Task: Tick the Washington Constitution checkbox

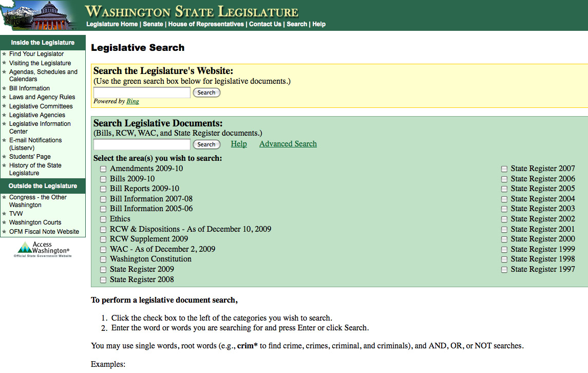Action: click(103, 259)
